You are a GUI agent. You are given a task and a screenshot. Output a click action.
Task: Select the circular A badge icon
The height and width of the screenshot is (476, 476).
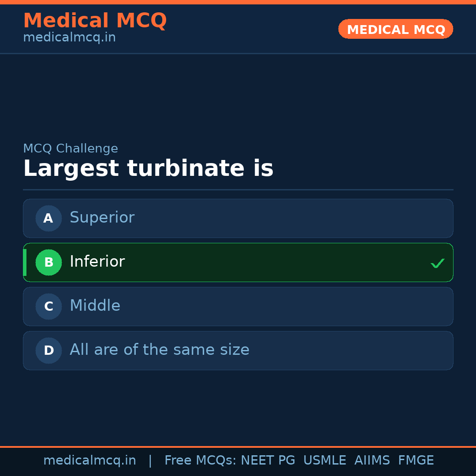[x=48, y=218]
